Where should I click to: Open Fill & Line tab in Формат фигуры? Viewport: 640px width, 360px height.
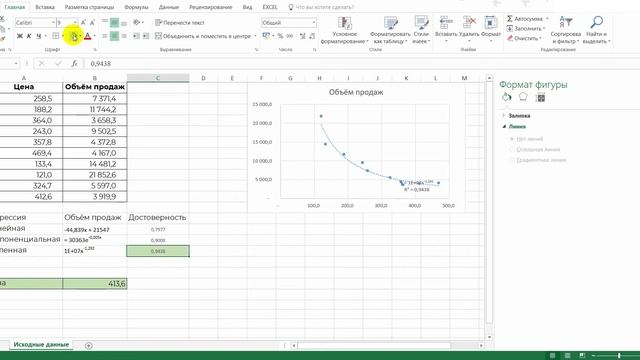507,98
